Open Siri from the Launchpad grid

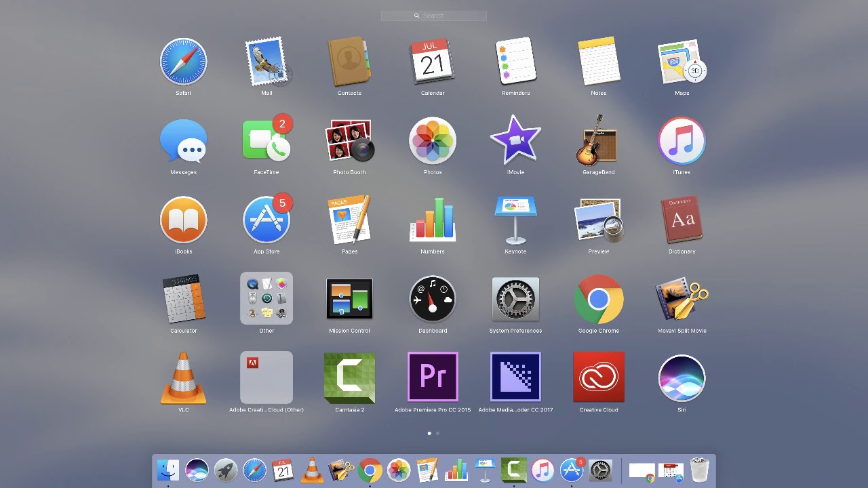point(682,378)
